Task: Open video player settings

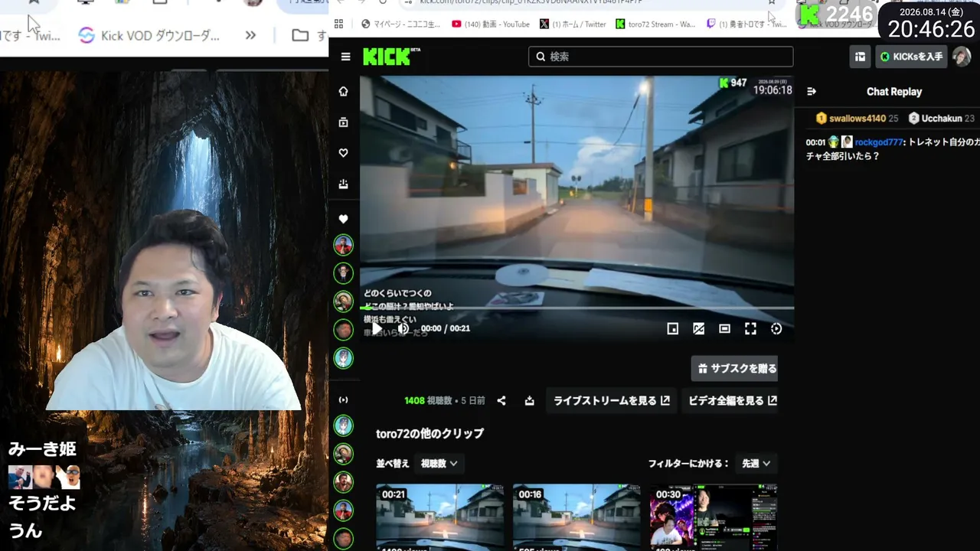Action: [776, 328]
